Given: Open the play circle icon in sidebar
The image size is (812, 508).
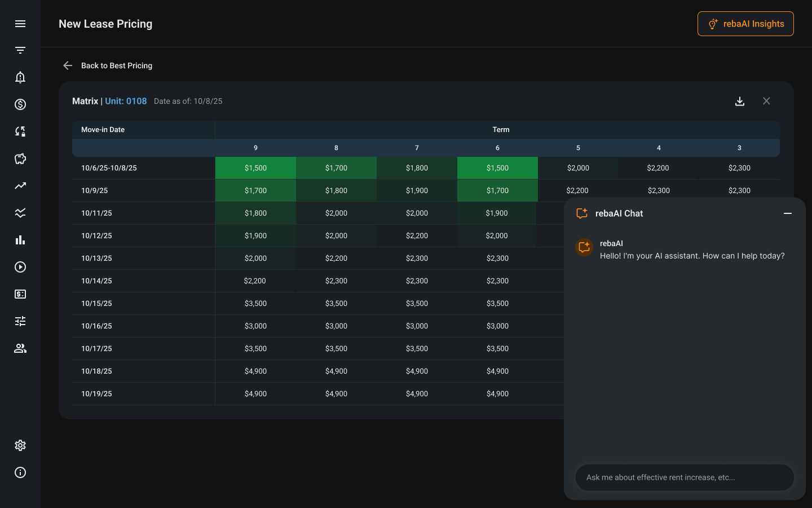Looking at the screenshot, I should [x=20, y=267].
